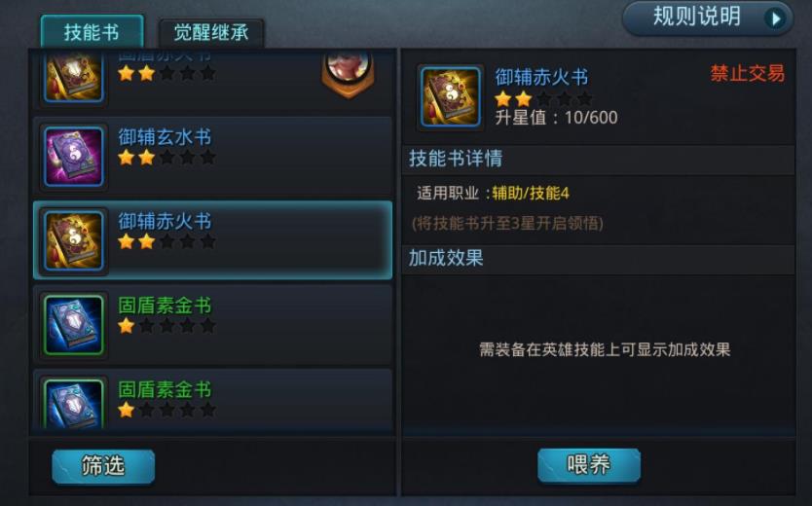Click the selected 御辅赤火书 book icon in list
This screenshot has width=812, height=506.
pos(74,240)
